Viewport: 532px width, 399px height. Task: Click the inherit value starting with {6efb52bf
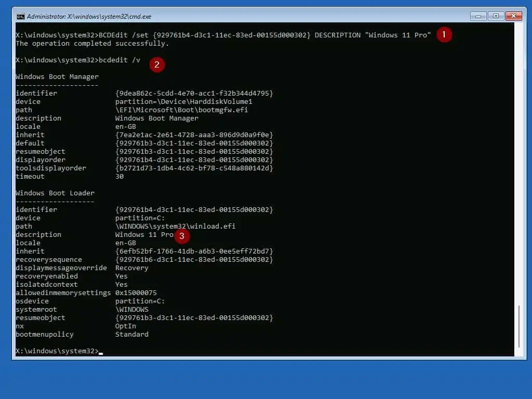pos(194,251)
